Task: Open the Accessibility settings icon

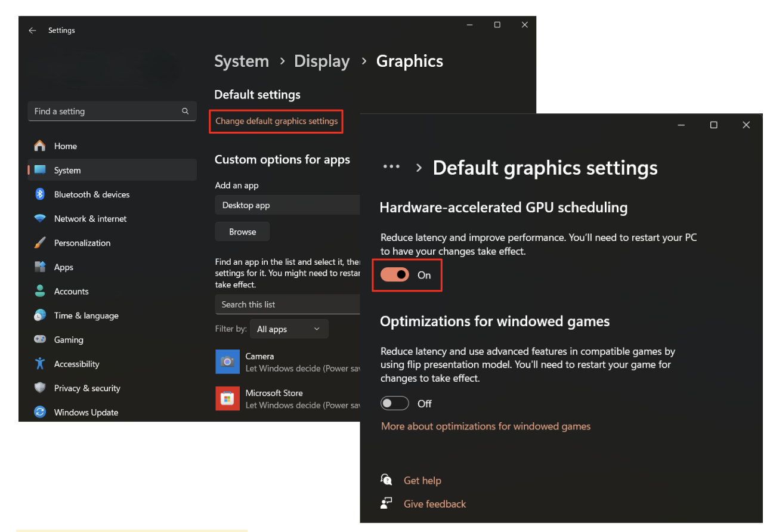Action: (39, 364)
